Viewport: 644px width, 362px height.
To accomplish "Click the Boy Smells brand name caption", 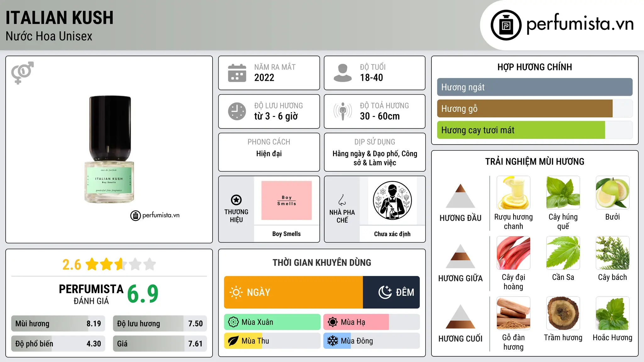I will pyautogui.click(x=286, y=234).
